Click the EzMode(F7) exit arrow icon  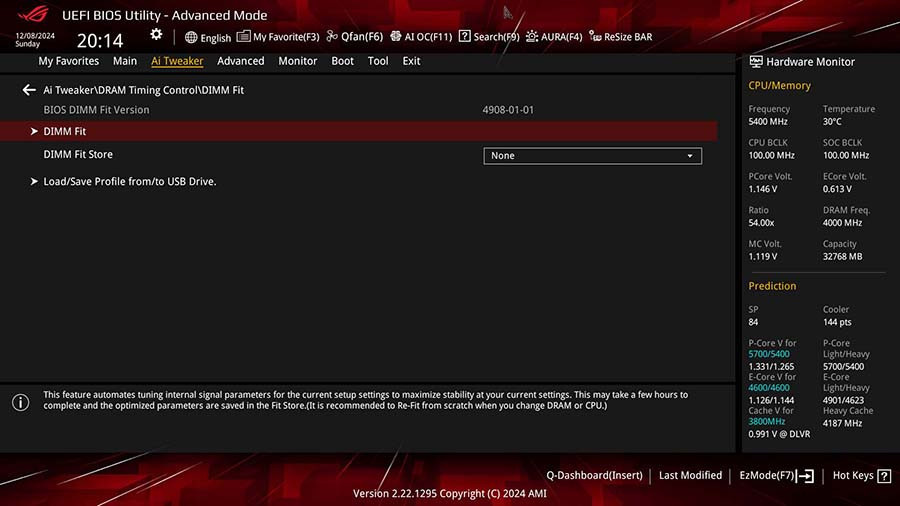click(x=805, y=476)
